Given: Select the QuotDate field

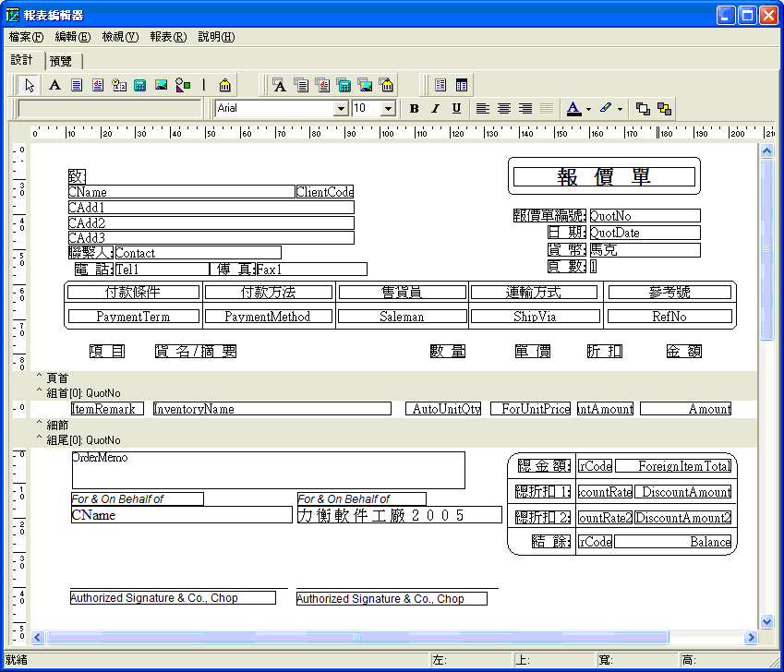Looking at the screenshot, I should (x=645, y=233).
